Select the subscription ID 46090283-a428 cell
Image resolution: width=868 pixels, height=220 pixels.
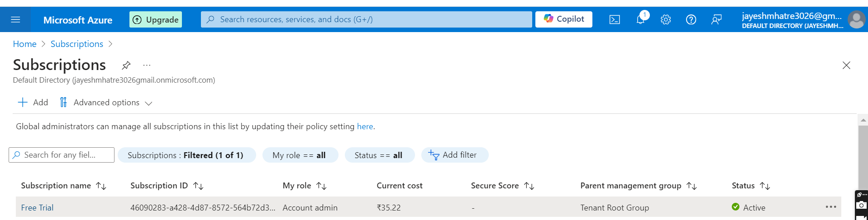point(203,208)
